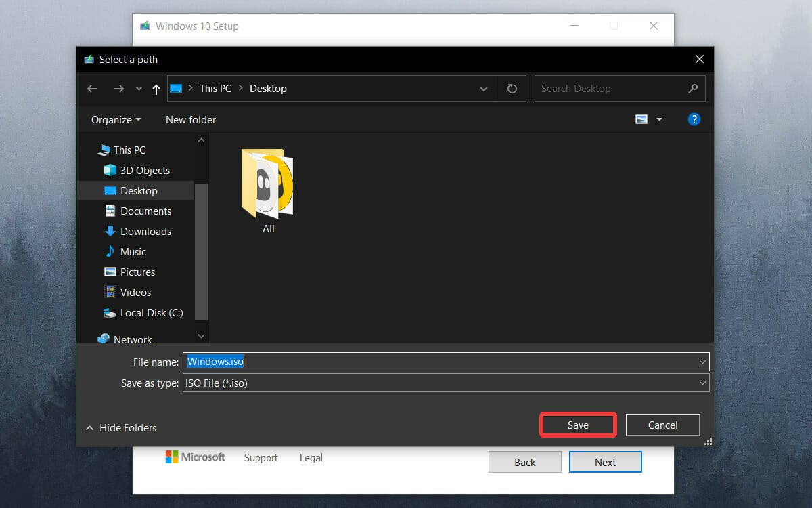Close the Windows 10 Setup window
The width and height of the screenshot is (812, 508).
654,26
